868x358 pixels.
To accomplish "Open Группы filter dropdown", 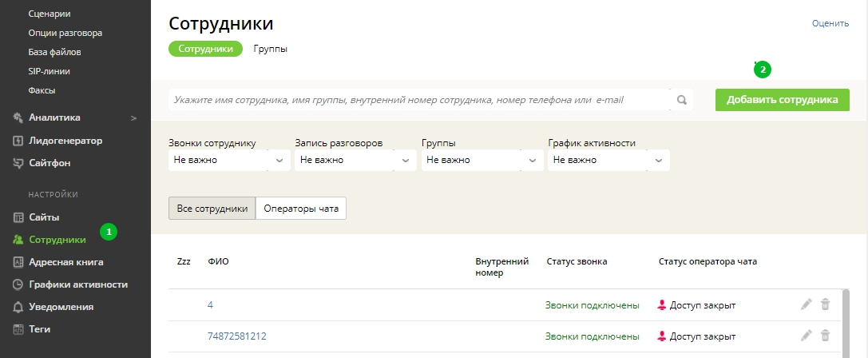I will point(482,160).
